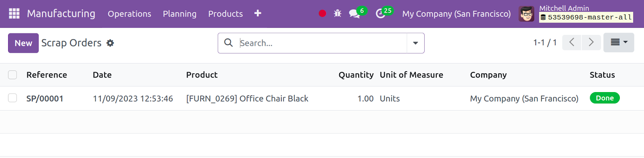This screenshot has width=644, height=158.
Task: Open the Planning menu
Action: [180, 14]
